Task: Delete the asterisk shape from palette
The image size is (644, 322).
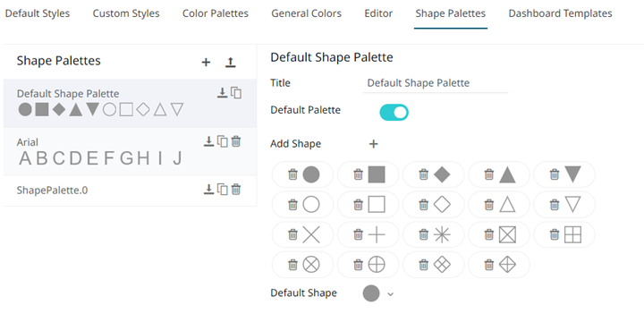Action: point(423,234)
